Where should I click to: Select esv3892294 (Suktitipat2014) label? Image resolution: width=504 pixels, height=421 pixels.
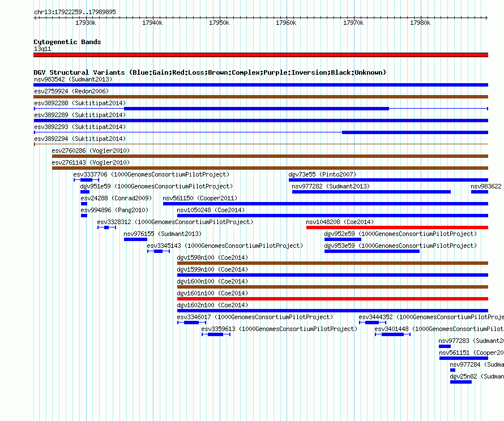point(80,139)
